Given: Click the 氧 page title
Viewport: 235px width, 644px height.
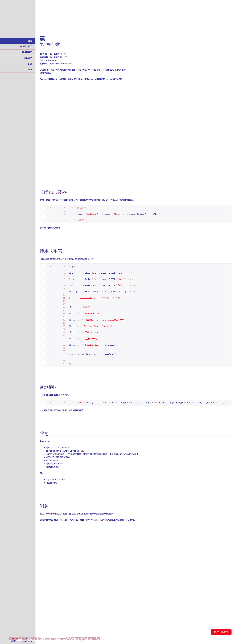Looking at the screenshot, I should click(42, 38).
